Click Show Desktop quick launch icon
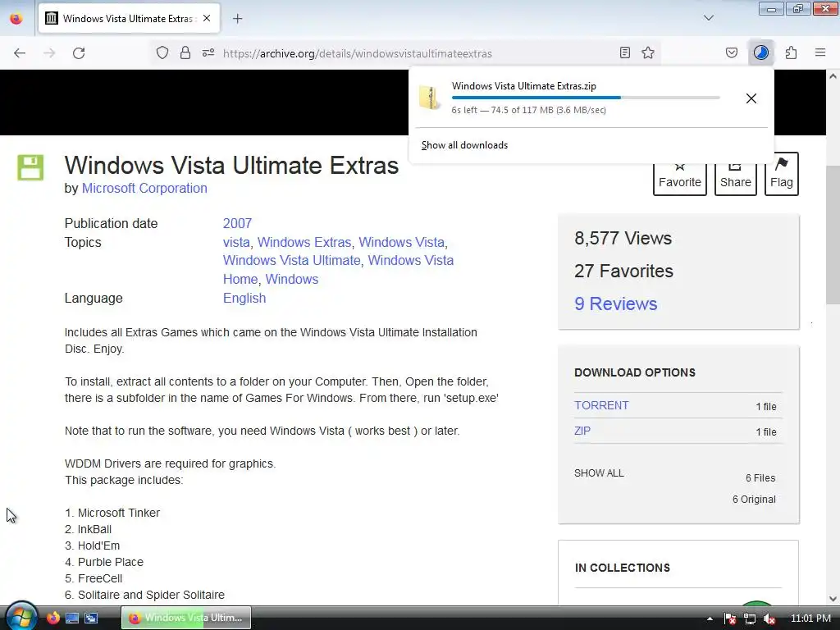This screenshot has height=630, width=840. [72, 619]
